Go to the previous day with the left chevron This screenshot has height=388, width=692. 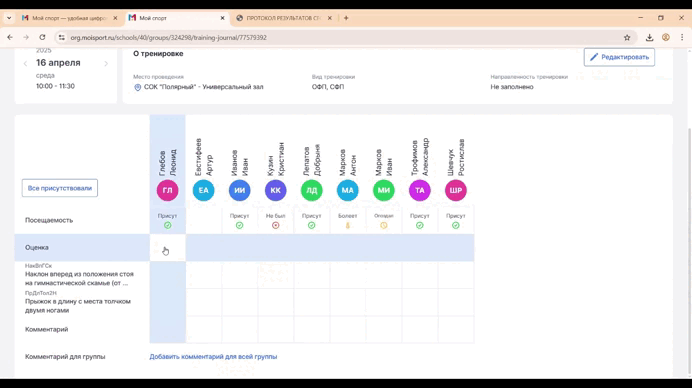pyautogui.click(x=25, y=64)
